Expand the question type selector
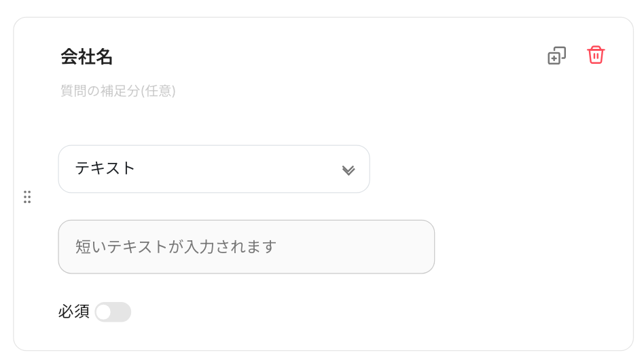Image resolution: width=644 pixels, height=357 pixels. (214, 169)
